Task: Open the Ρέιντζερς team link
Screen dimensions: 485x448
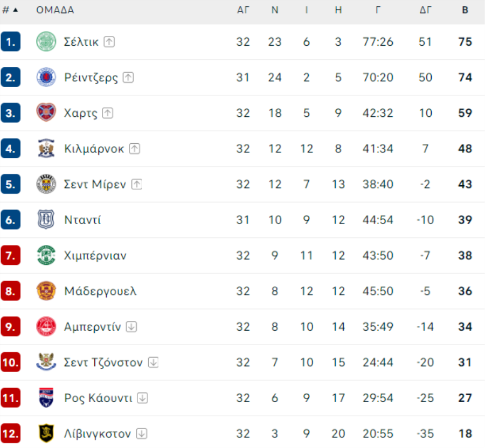Action: [x=91, y=78]
